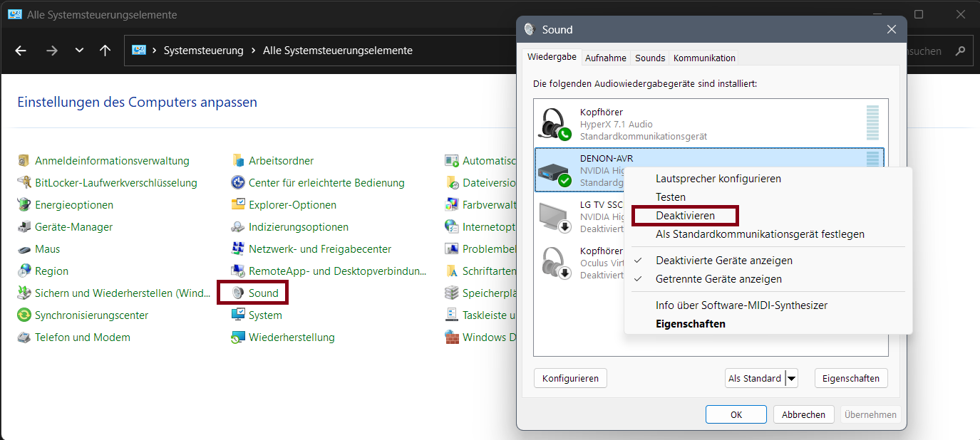
Task: Click the search magnifier in Control Panel
Action: pyautogui.click(x=960, y=51)
